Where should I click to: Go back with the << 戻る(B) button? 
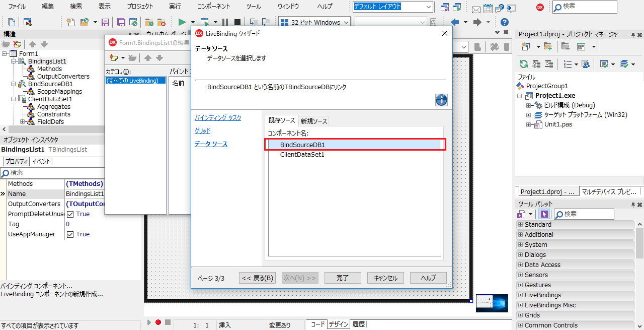(257, 278)
